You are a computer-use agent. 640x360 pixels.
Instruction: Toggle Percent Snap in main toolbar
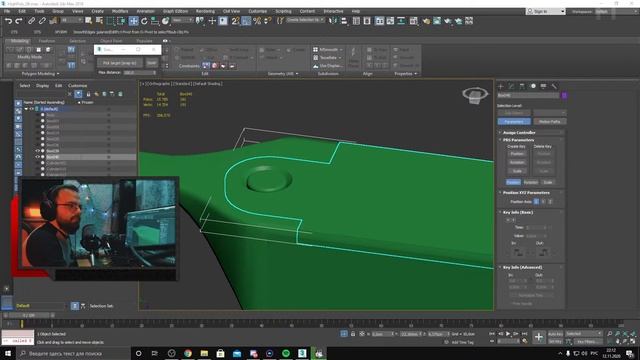click(x=257, y=21)
